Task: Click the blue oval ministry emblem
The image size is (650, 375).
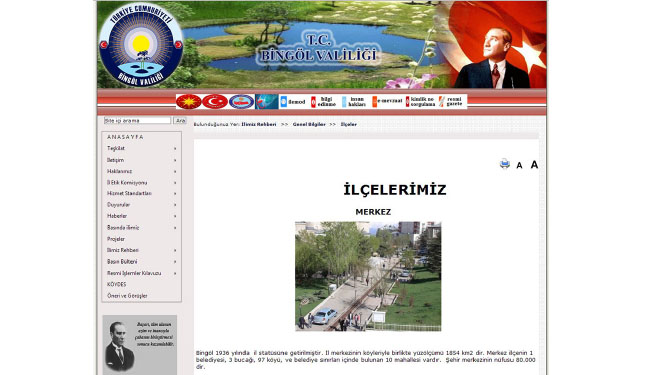Action: [x=241, y=102]
